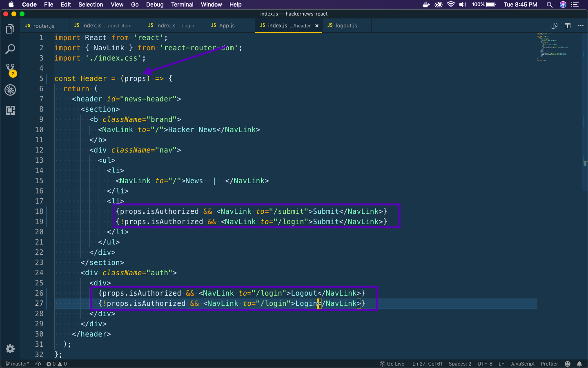Open Wi-Fi menu bar icon

point(451,4)
